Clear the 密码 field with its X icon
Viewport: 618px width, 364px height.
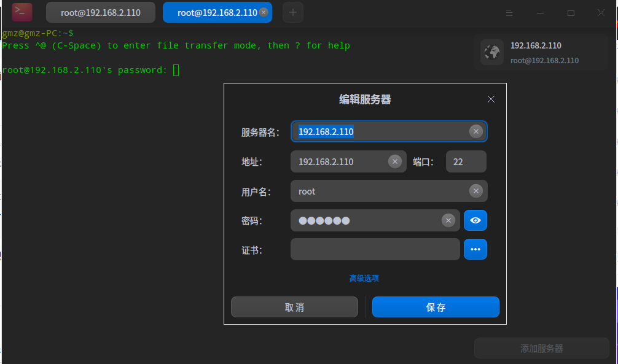(448, 220)
